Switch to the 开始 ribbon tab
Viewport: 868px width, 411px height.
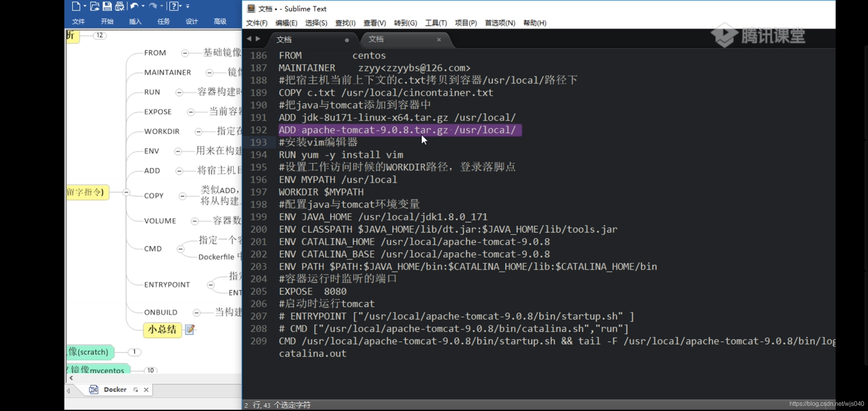[x=107, y=22]
